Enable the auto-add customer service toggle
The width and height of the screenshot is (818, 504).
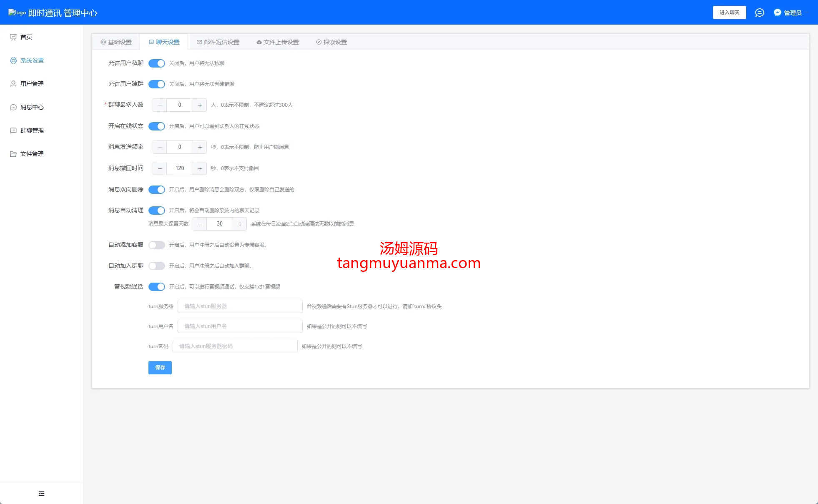point(157,245)
